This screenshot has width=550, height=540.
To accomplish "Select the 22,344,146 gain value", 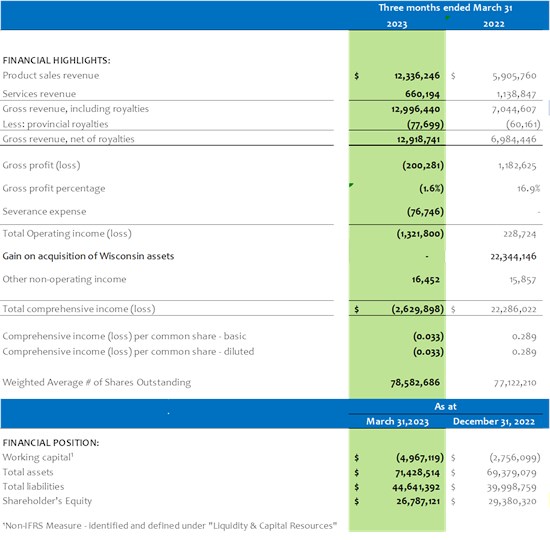I will [513, 256].
